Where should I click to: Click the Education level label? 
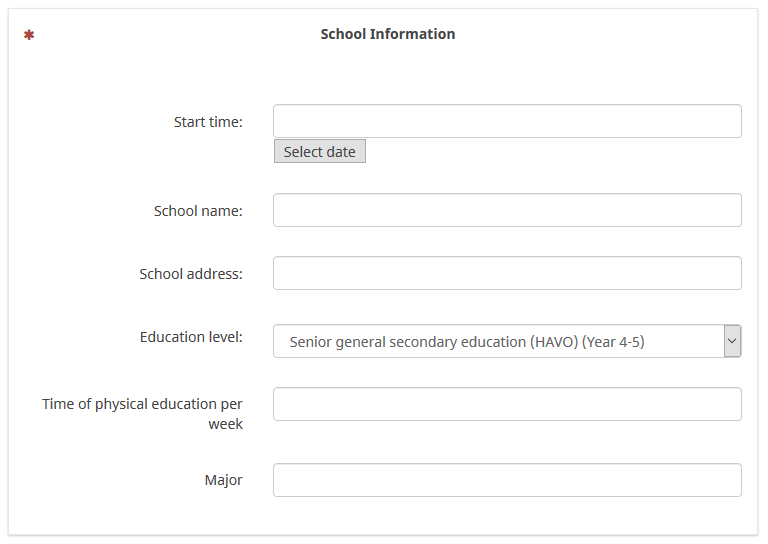[191, 337]
